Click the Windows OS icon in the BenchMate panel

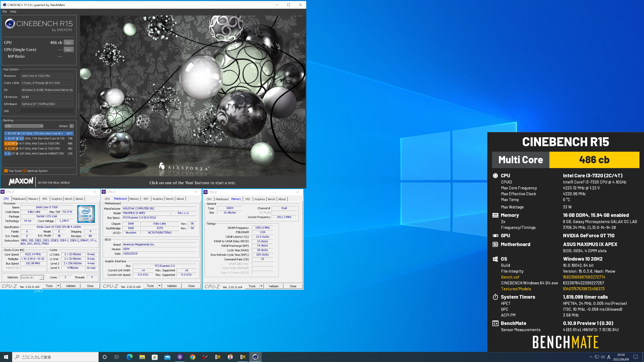pos(495,259)
